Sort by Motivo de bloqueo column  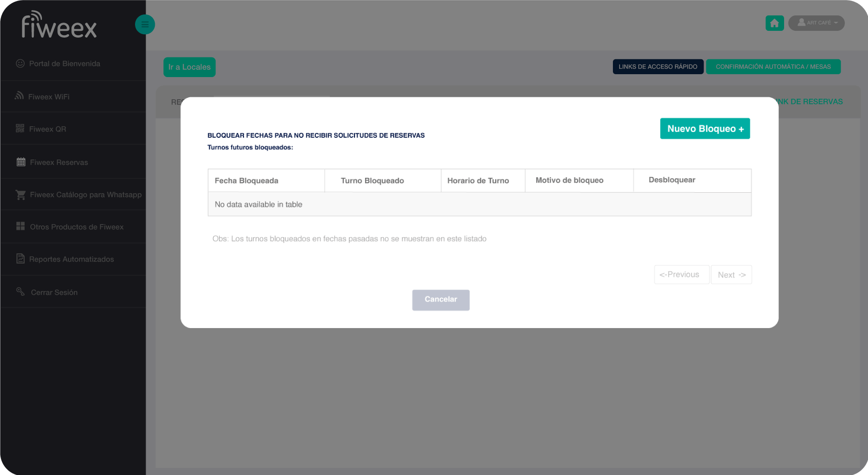pyautogui.click(x=569, y=180)
